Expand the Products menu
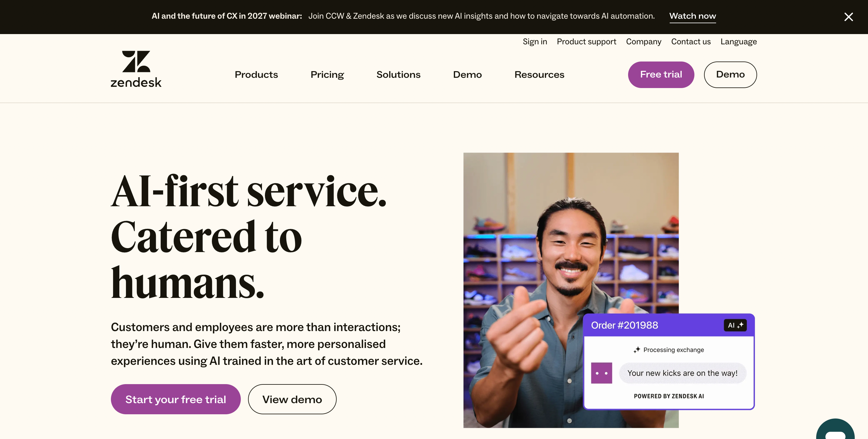The width and height of the screenshot is (868, 439). tap(256, 74)
